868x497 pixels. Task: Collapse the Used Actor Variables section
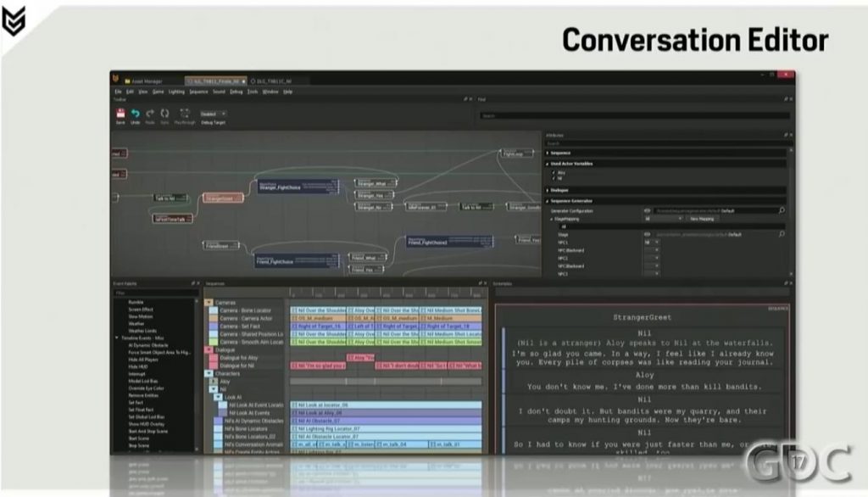[x=548, y=164]
